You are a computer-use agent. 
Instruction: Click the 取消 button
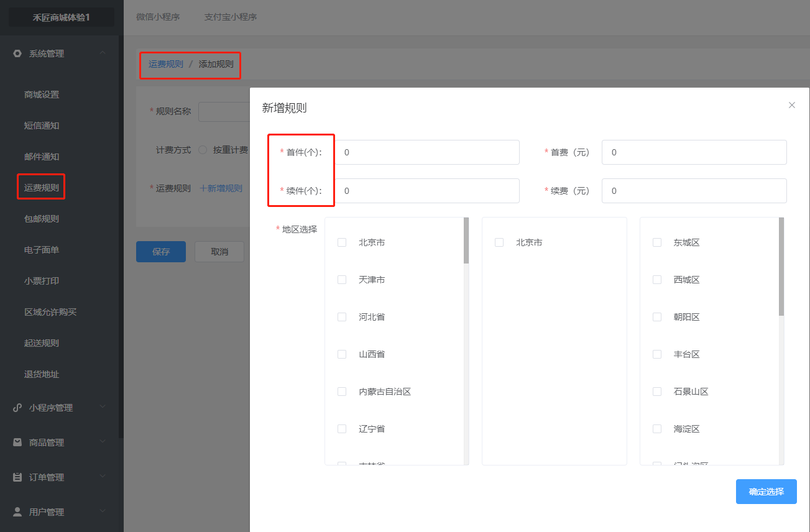point(219,252)
